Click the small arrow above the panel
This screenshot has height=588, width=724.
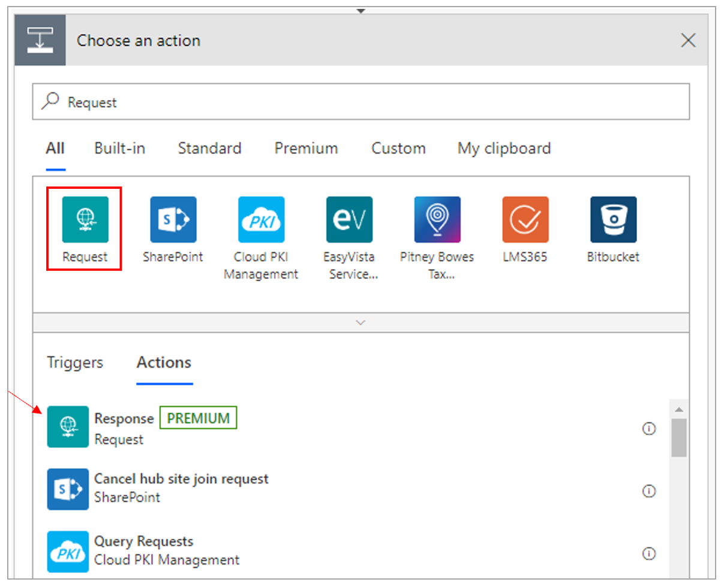click(361, 11)
